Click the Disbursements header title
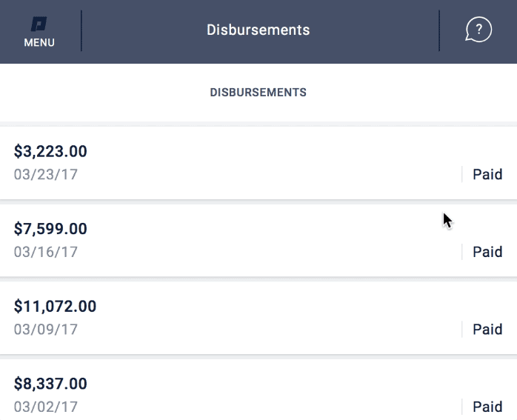This screenshot has height=420, width=517. pos(258,30)
